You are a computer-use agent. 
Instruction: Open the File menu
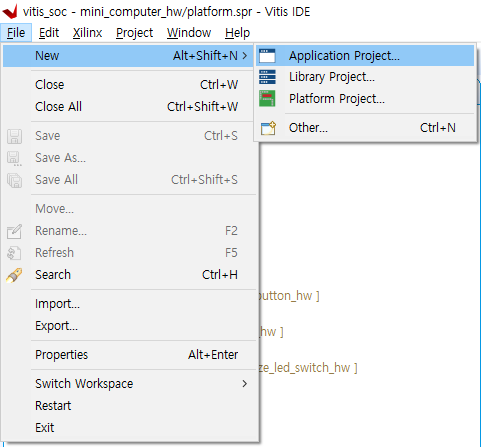(16, 33)
